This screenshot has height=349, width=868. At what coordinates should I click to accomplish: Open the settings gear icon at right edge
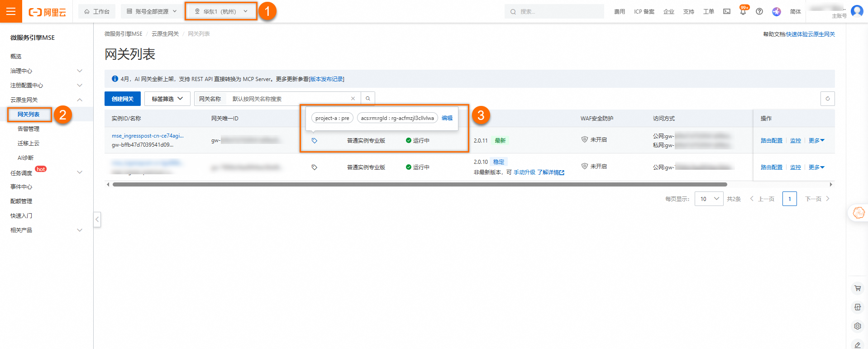pyautogui.click(x=858, y=326)
